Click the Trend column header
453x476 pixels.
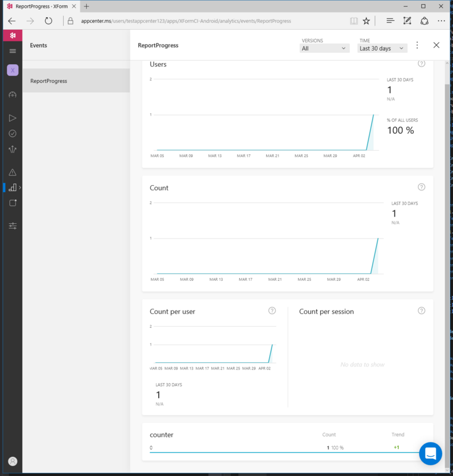tap(398, 435)
